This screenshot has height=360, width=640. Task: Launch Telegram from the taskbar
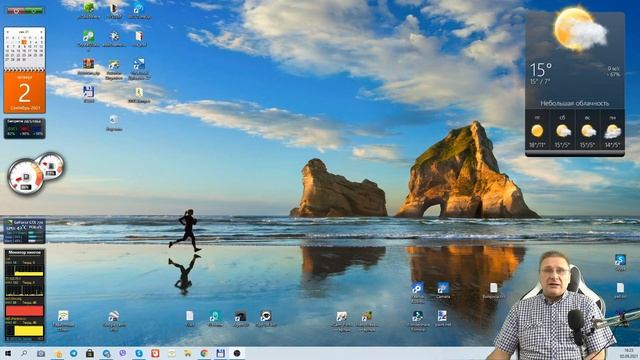click(x=73, y=353)
